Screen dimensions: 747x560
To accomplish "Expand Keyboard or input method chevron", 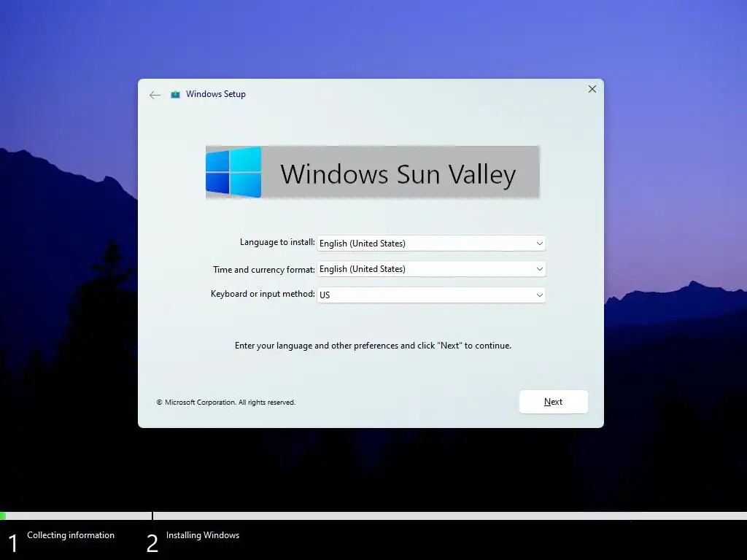I will pyautogui.click(x=539, y=295).
